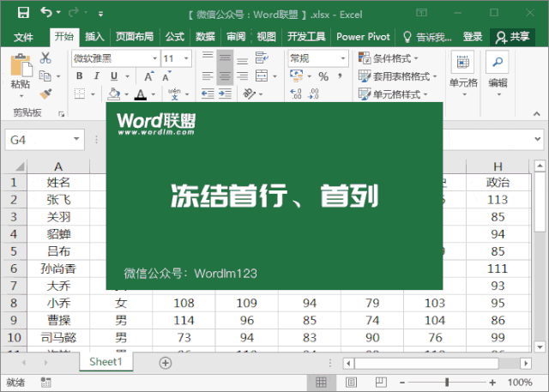Click the merge and center icon

coord(262,76)
